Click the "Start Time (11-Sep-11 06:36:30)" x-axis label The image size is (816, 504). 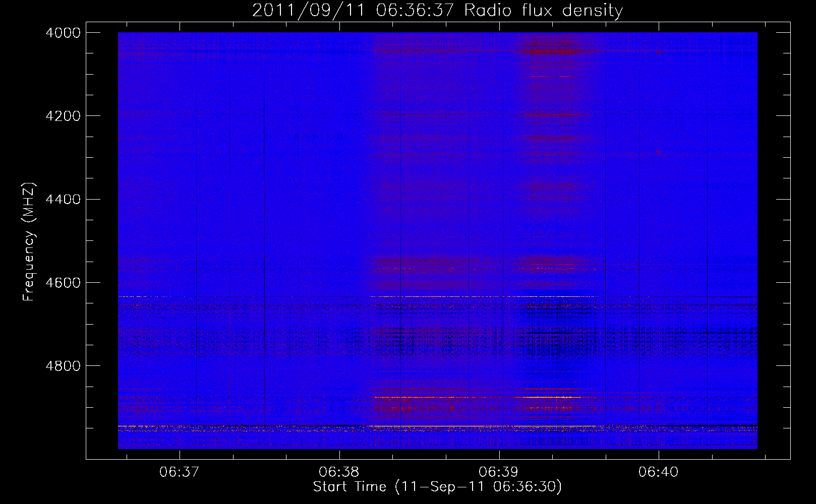coord(437,487)
